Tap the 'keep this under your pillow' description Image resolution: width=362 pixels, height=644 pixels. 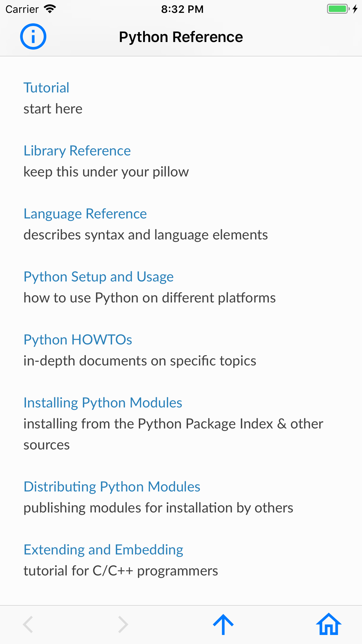[106, 172]
